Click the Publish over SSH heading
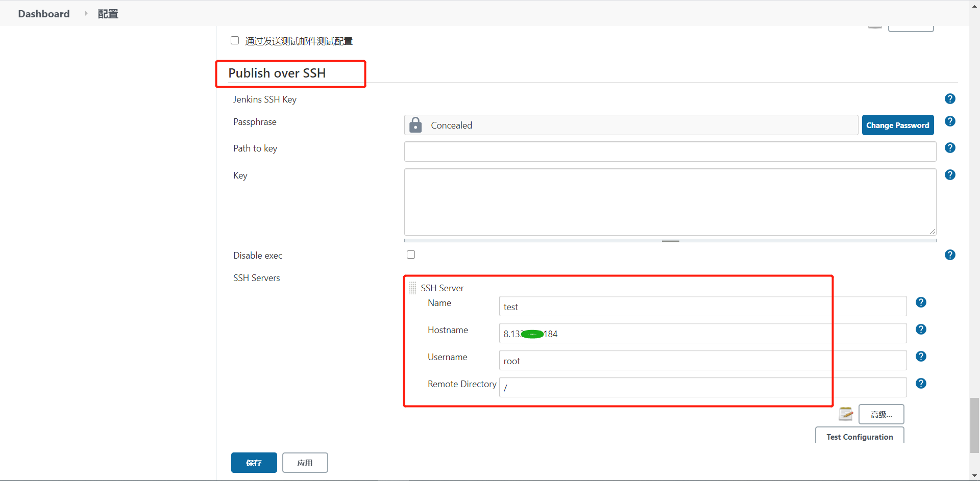Screen dimensions: 980x481 (x=277, y=73)
